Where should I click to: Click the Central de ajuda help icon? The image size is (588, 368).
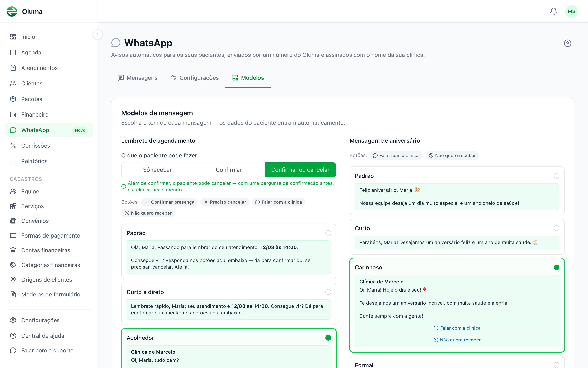[x=13, y=336]
